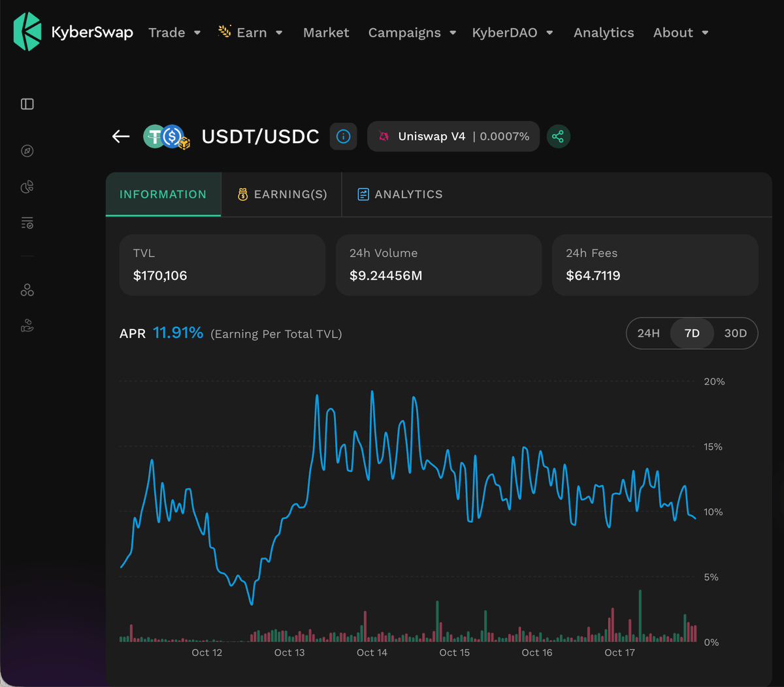Screen dimensions: 784x687
Task: Select the 7D chart range
Action: tap(692, 333)
